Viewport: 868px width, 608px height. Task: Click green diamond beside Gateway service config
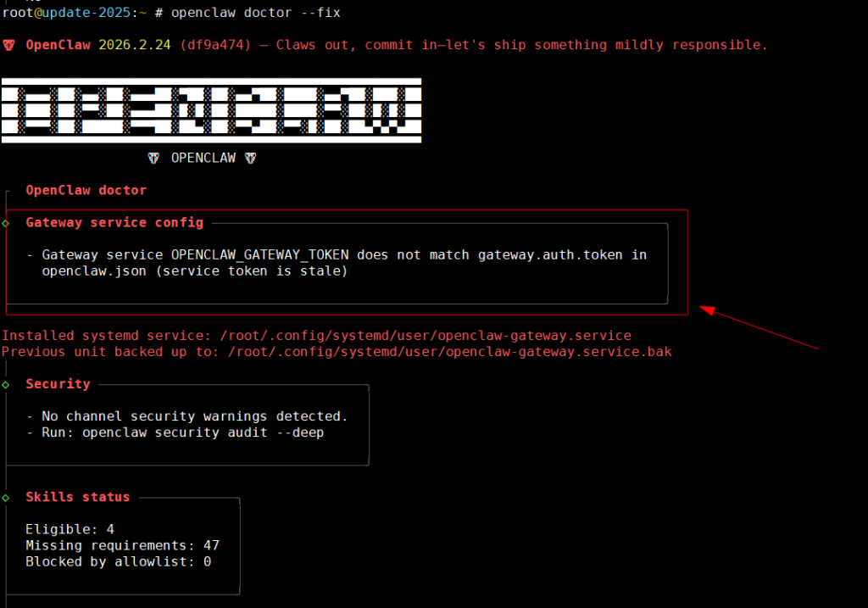click(6, 223)
